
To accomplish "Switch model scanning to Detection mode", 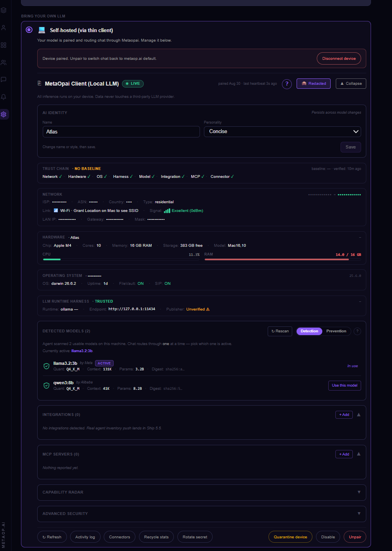I will click(309, 331).
